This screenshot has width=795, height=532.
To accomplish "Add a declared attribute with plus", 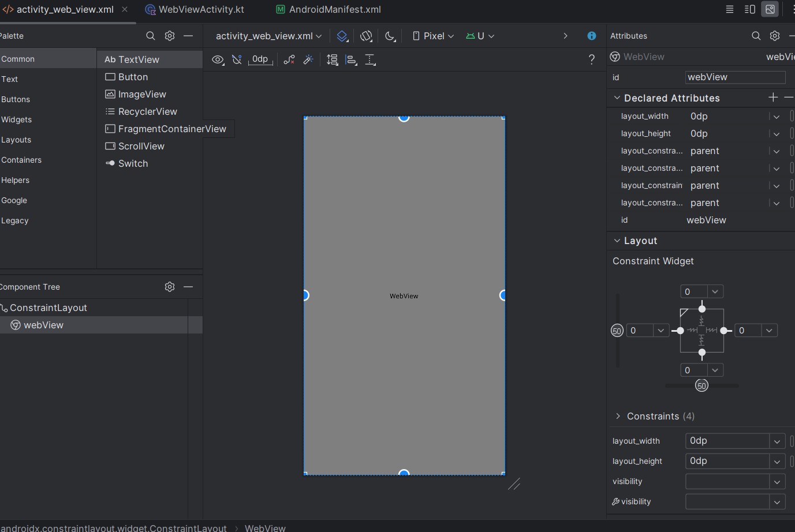I will pos(773,98).
